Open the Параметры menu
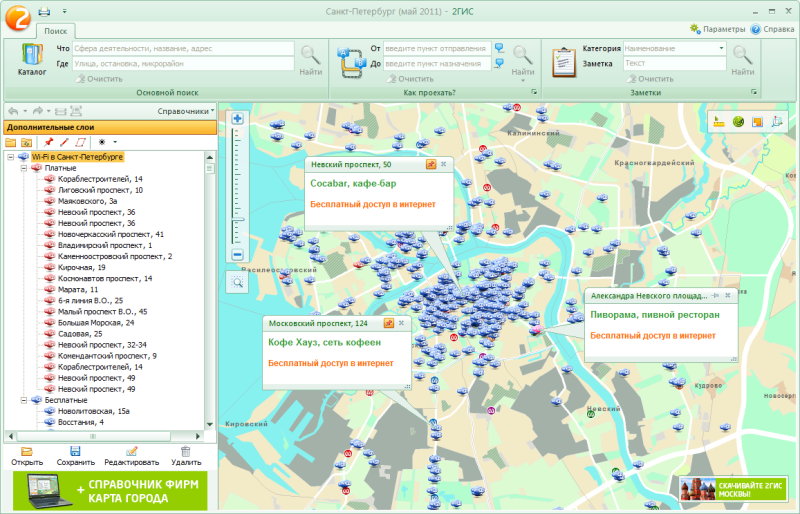This screenshot has width=800, height=514. 723,29
